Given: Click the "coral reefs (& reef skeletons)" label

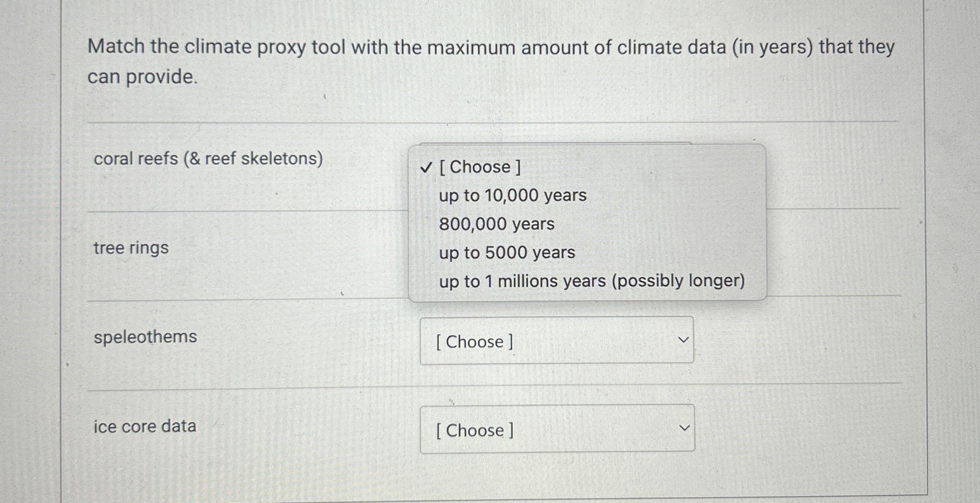Looking at the screenshot, I should (x=208, y=159).
